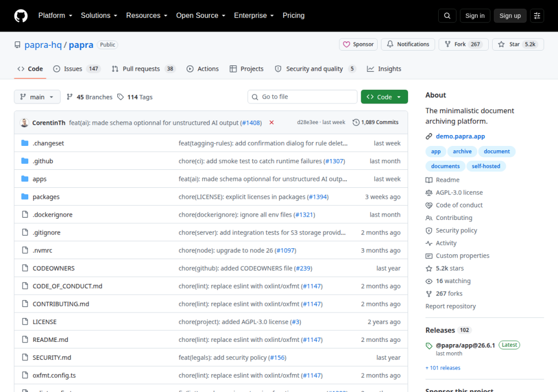Viewport: 558px width, 392px height.
Task: Click the Notifications bell button
Action: [408, 45]
